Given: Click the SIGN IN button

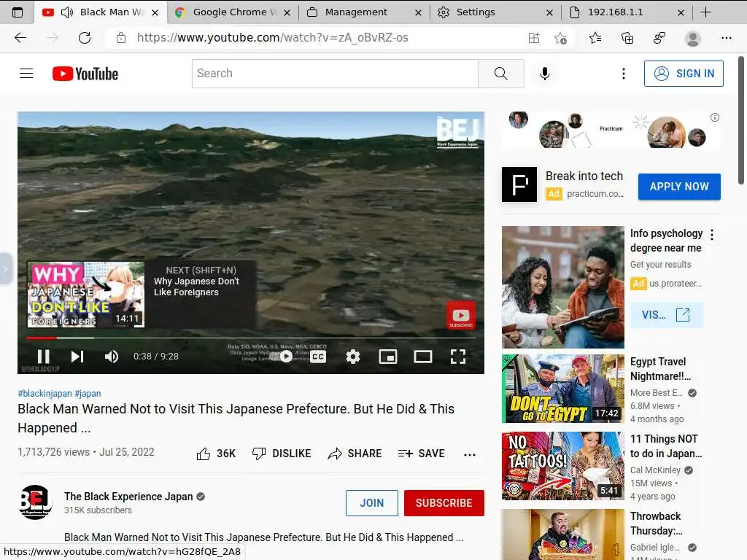Looking at the screenshot, I should click(684, 74).
